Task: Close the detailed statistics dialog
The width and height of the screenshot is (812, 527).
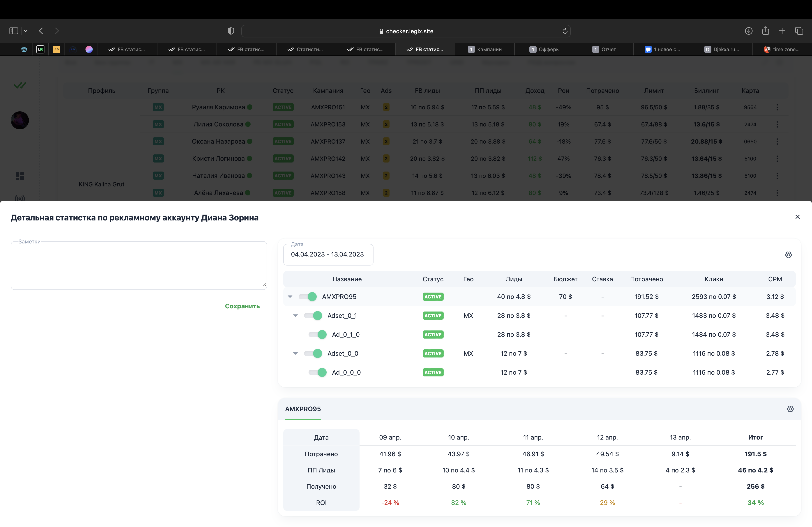Action: tap(797, 217)
